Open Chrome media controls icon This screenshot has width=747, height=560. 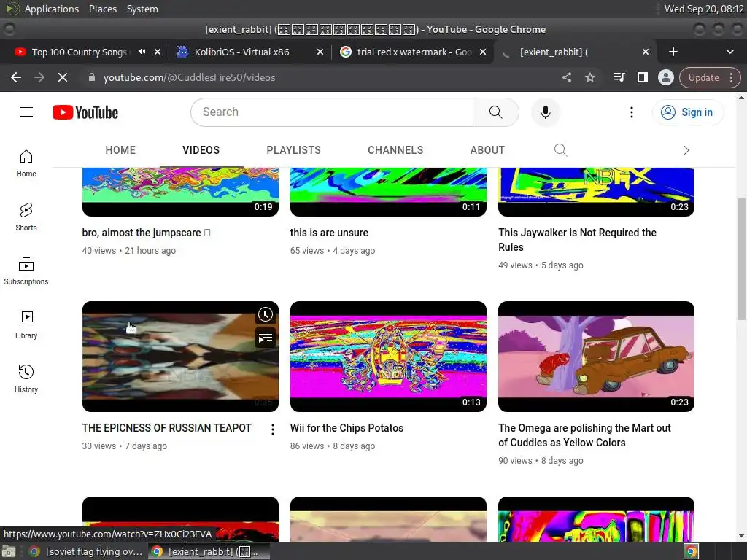619,77
